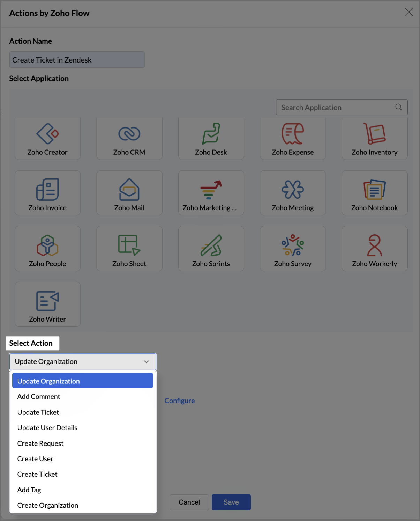Screen dimensions: 420x521
Task: Select Update Ticket in the dropdown list
Action: (x=38, y=412)
